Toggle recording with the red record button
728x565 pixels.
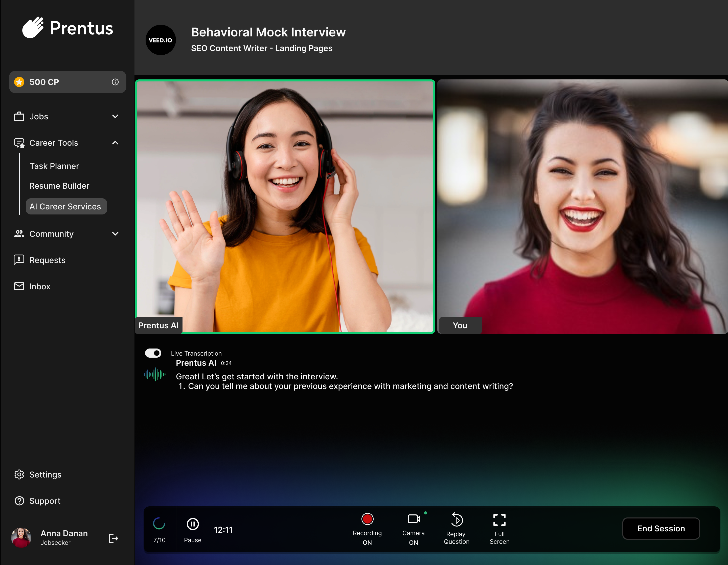367,519
